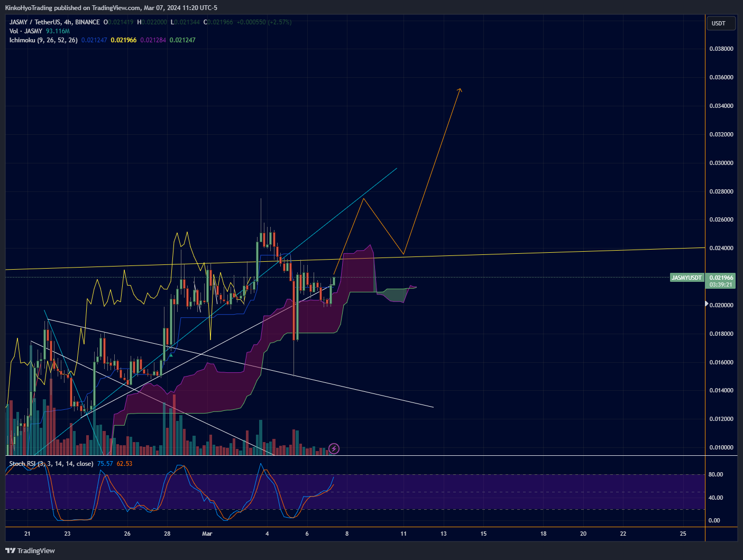This screenshot has height=560, width=743.
Task: Click date 21 on the time axis
Action: tap(27, 534)
